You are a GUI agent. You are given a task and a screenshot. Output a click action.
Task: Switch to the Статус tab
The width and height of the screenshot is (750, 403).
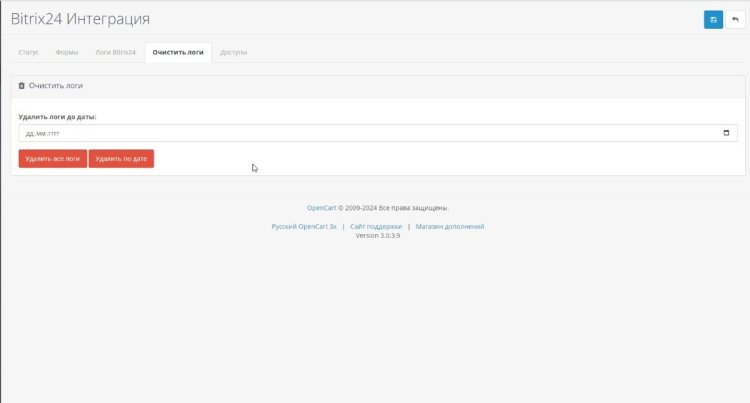(x=29, y=51)
